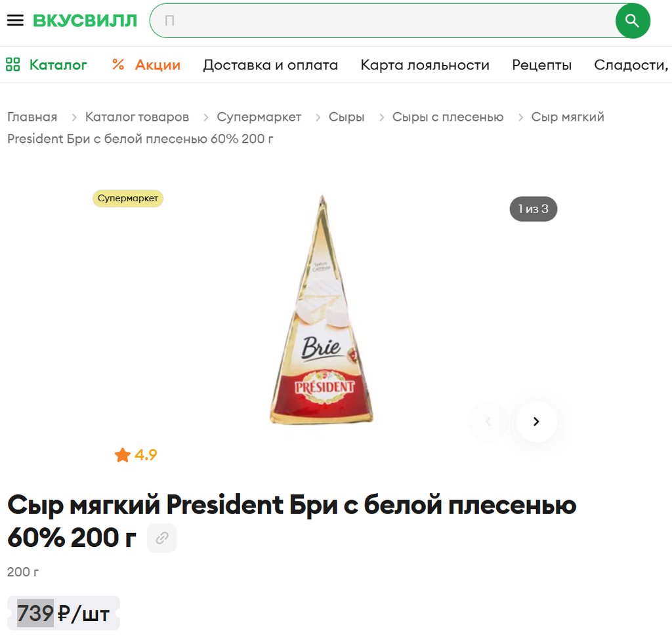
Task: Open Доставка и оплата page
Action: coord(270,65)
